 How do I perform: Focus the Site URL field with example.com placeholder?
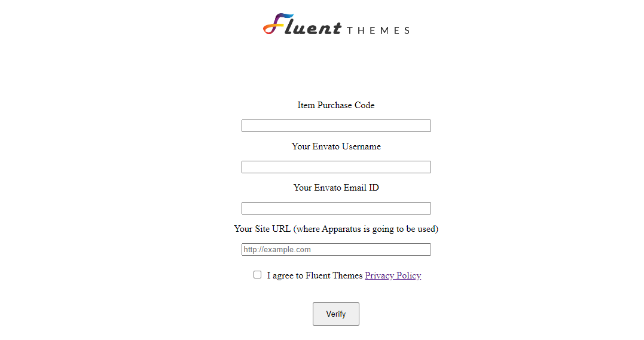click(x=336, y=250)
